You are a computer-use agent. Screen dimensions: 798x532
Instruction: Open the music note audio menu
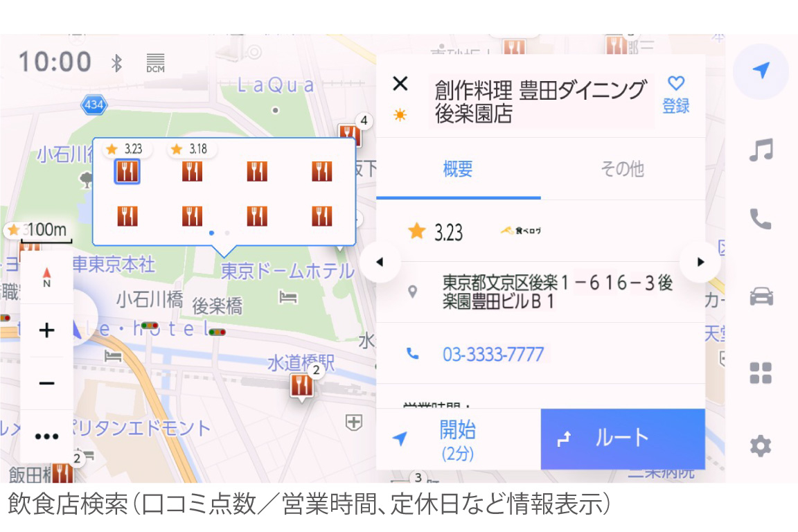pos(761,150)
